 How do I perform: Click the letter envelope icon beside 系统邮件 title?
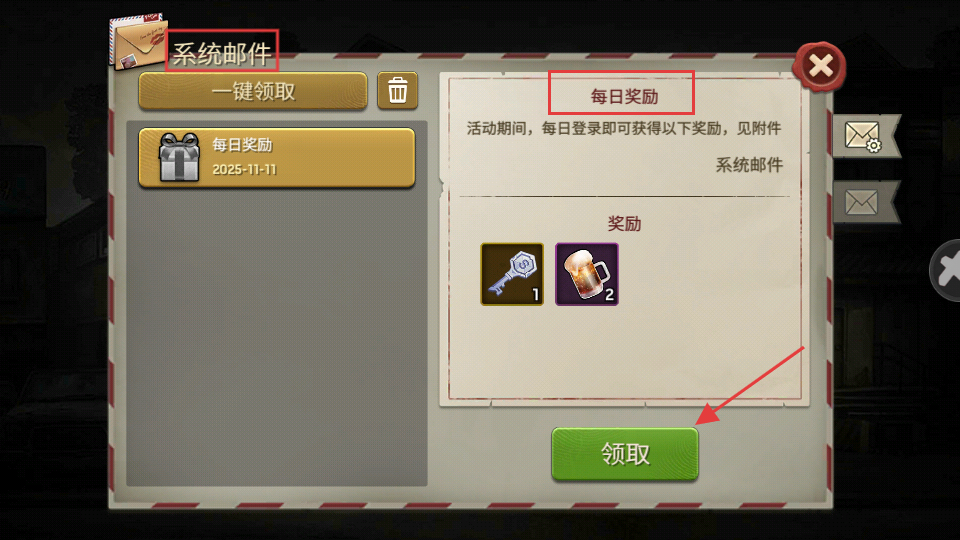coord(138,41)
